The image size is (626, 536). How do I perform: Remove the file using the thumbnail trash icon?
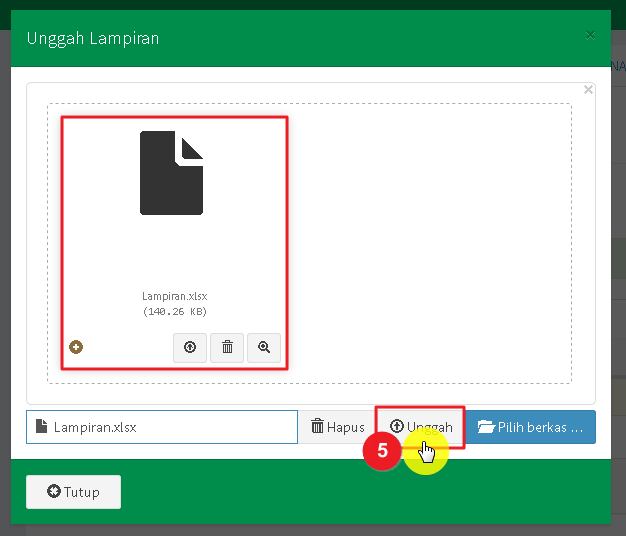[227, 347]
